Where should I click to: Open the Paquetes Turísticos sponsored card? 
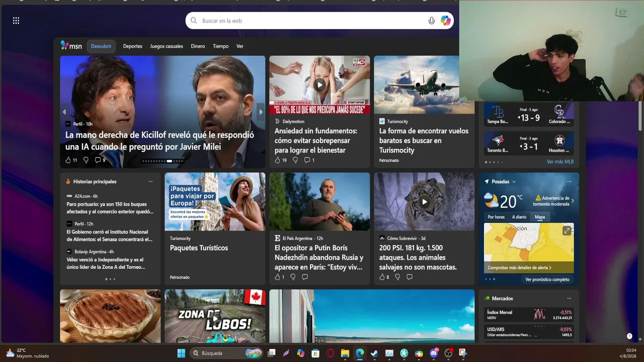pos(215,229)
